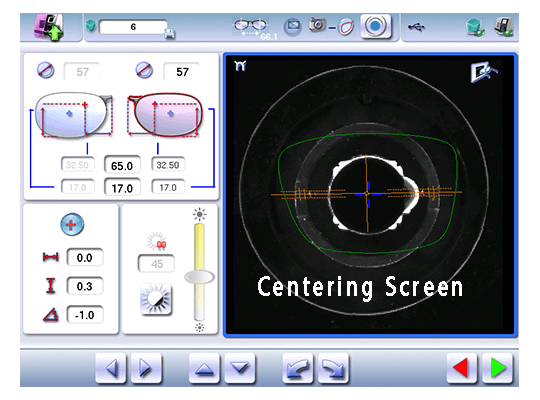Screen dimensions: 540x400
Task: Click the red back navigation arrow
Action: tap(461, 368)
